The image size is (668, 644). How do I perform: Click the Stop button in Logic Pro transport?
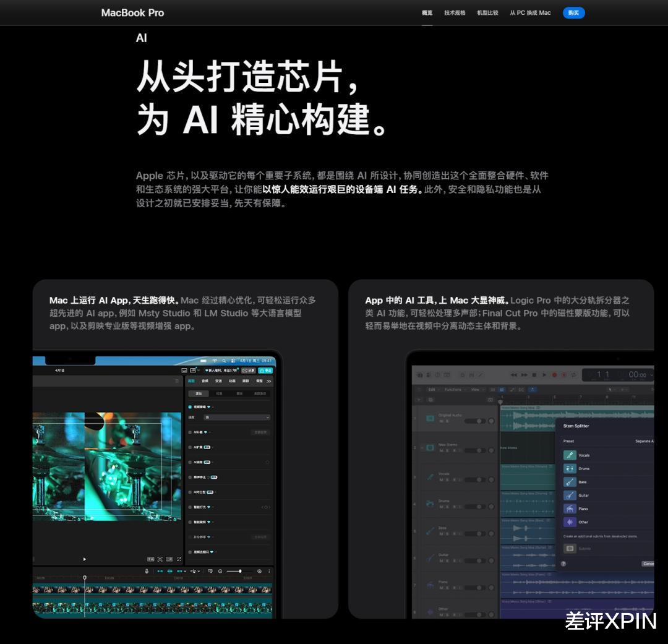coord(534,375)
